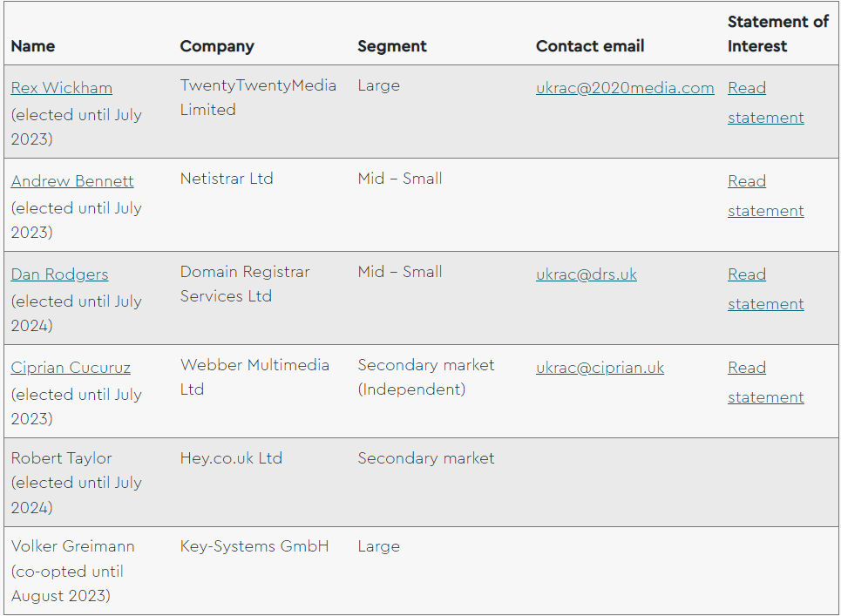Click the Company column header
This screenshot has height=616, width=841.
tap(217, 46)
